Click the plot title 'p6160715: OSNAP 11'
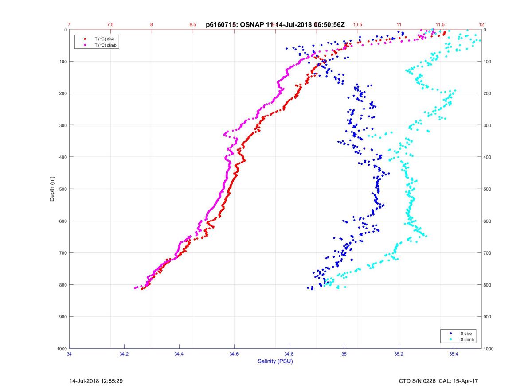 (x=240, y=25)
